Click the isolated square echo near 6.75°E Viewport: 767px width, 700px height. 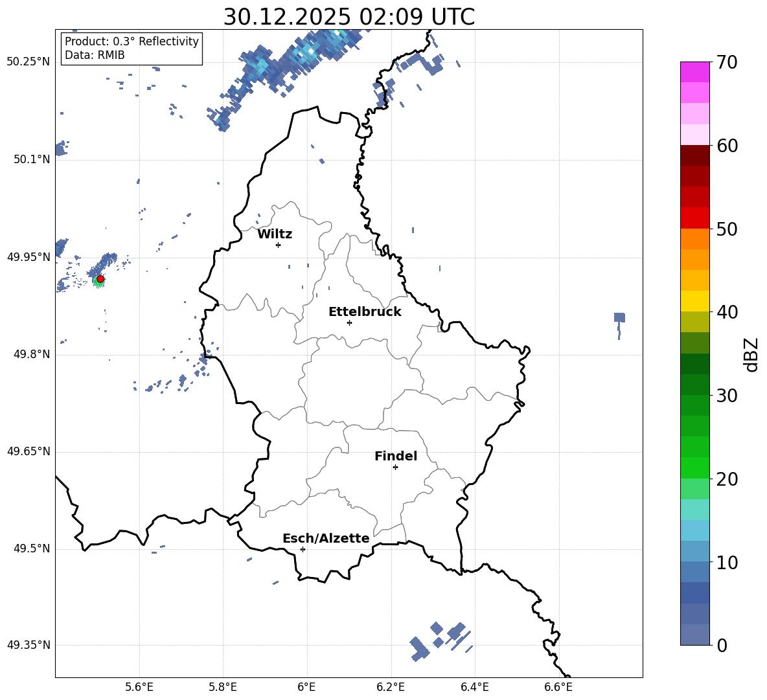pyautogui.click(x=619, y=318)
